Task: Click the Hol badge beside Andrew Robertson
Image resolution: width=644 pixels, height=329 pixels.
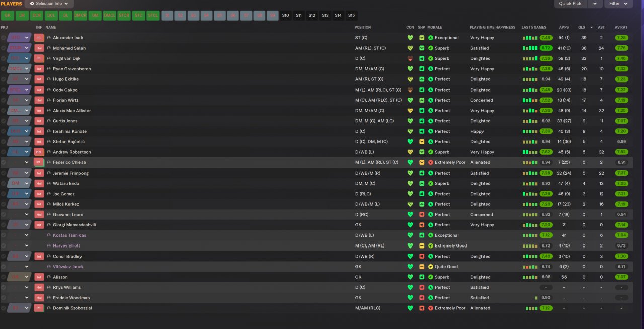Action: pyautogui.click(x=39, y=152)
